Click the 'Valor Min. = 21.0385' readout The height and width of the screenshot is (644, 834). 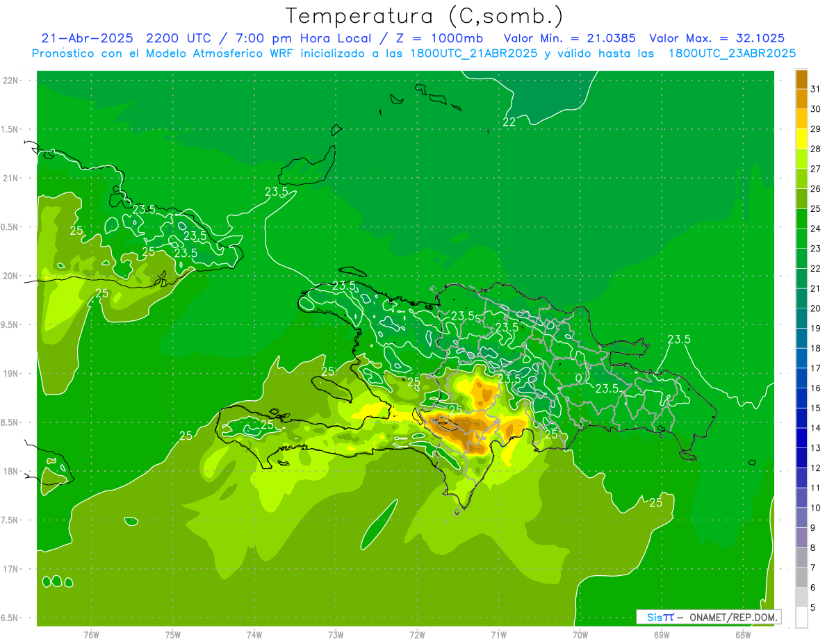pos(569,38)
